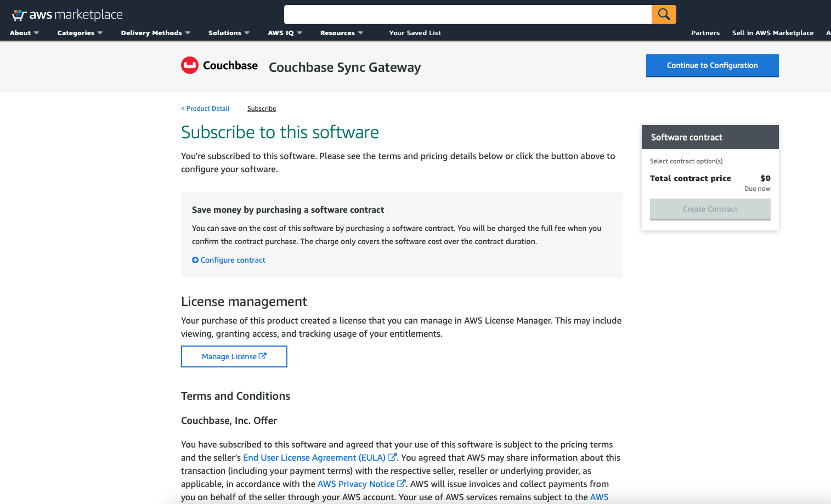This screenshot has width=831, height=504.
Task: Select the Subscribe tab
Action: click(262, 108)
